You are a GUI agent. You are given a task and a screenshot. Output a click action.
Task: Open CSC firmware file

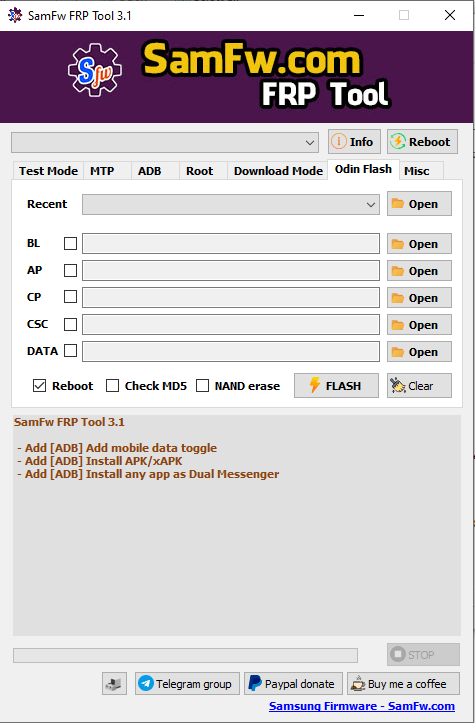pos(419,325)
